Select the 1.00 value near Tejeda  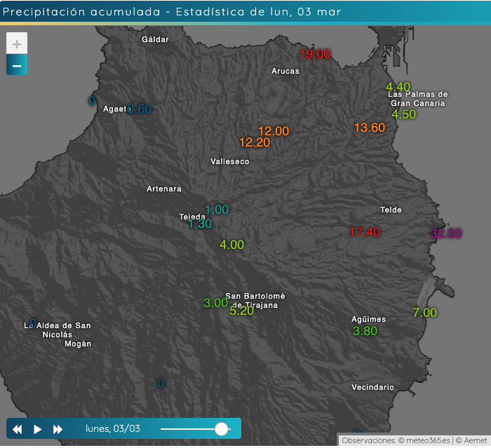(217, 210)
